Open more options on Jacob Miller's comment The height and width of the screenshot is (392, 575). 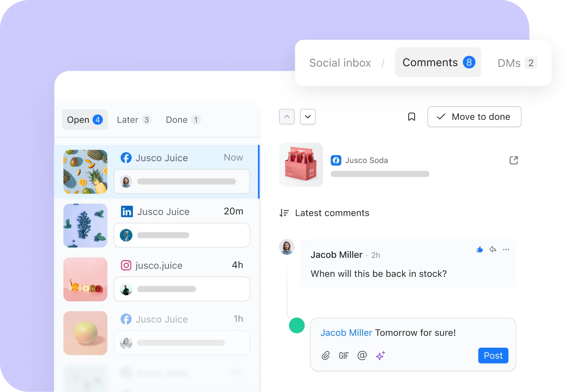506,250
